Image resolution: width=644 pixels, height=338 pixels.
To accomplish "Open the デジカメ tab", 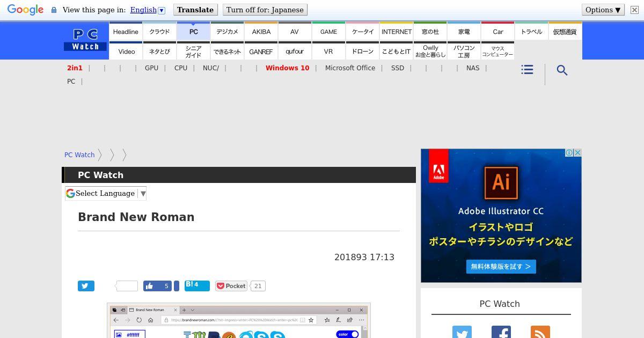I will 227,32.
